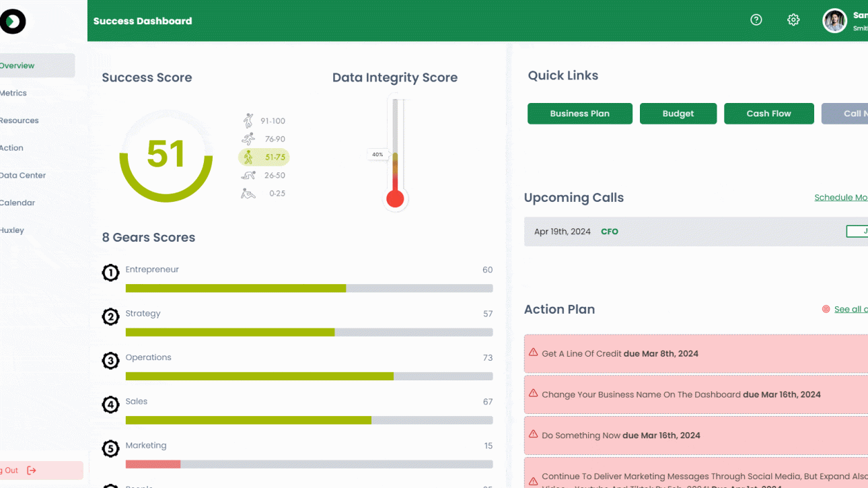
Task: Open the Get A Line Of Credit action
Action: click(696, 353)
